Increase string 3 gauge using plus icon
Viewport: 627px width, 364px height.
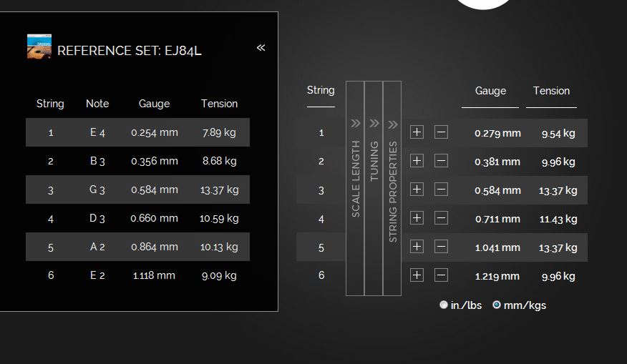417,189
